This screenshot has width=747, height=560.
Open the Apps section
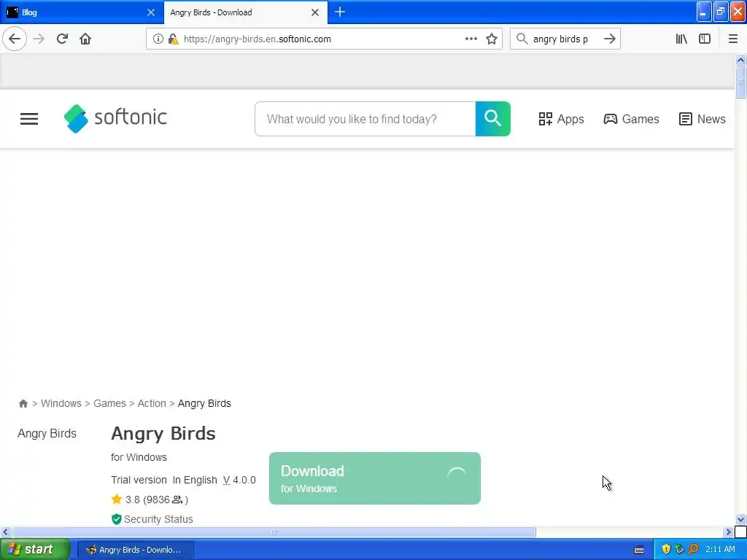pos(561,119)
